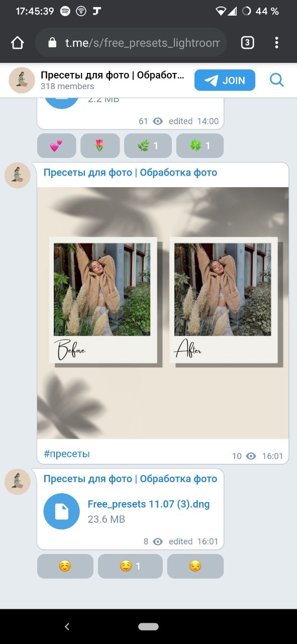Open the #пресеты hashtag link

[x=67, y=454]
